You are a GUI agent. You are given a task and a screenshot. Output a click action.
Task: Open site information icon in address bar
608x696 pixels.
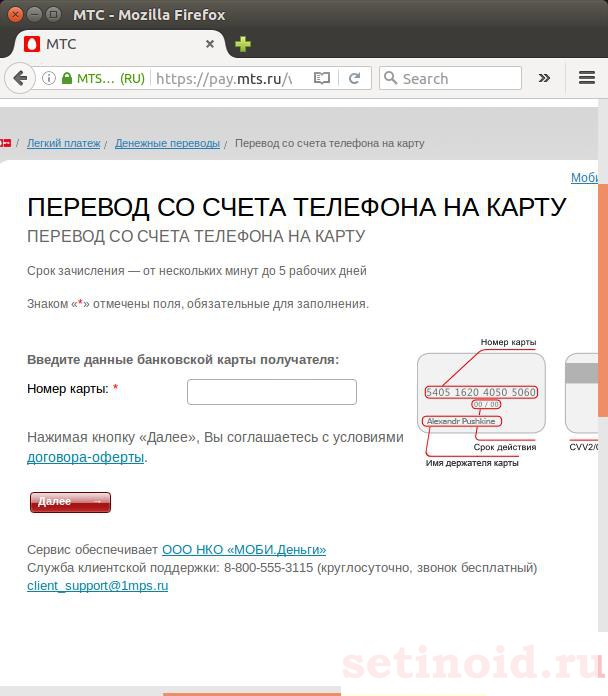tap(49, 79)
